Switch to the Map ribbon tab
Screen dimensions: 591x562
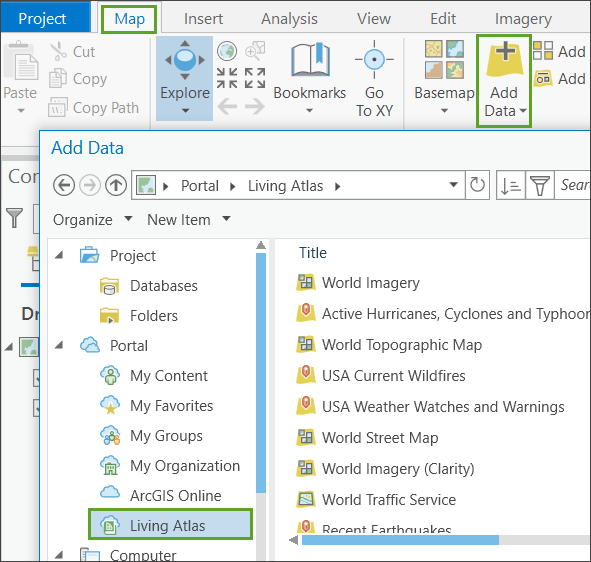coord(129,19)
